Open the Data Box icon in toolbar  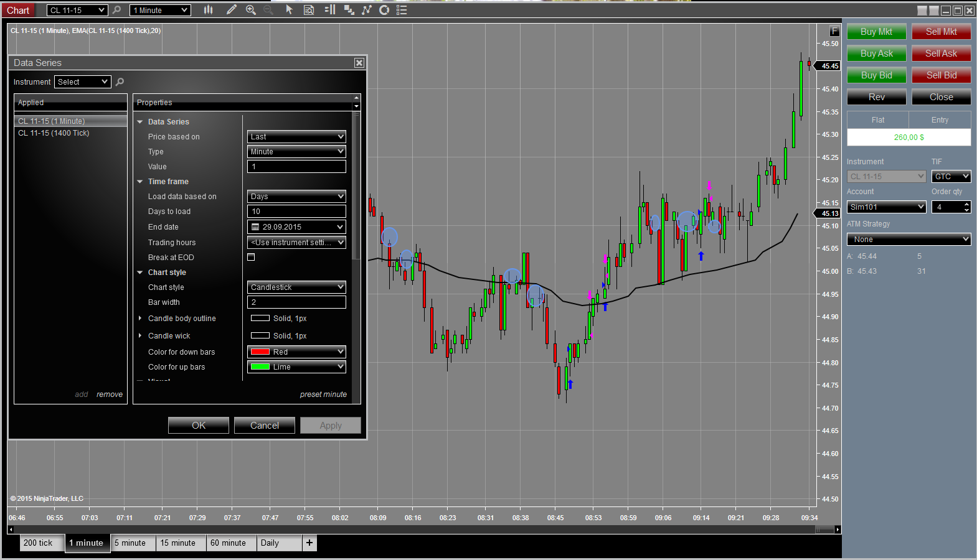(309, 10)
